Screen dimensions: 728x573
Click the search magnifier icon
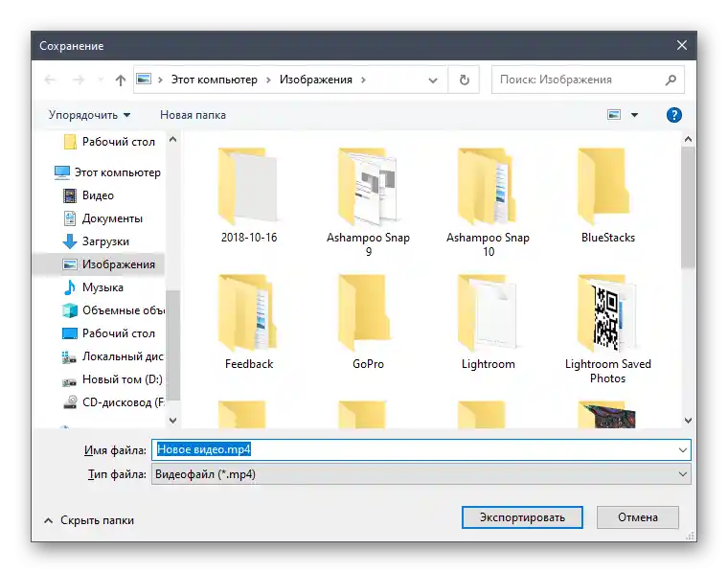click(x=671, y=80)
